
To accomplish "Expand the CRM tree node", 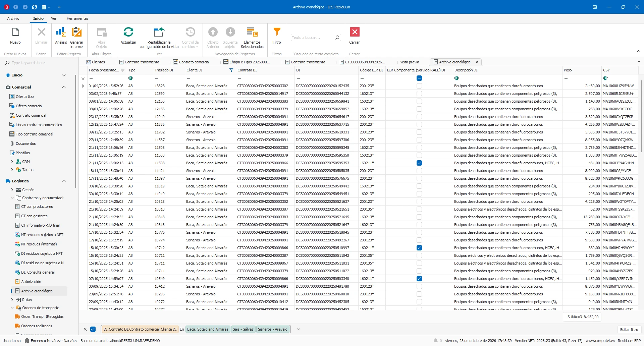I will coord(12,162).
